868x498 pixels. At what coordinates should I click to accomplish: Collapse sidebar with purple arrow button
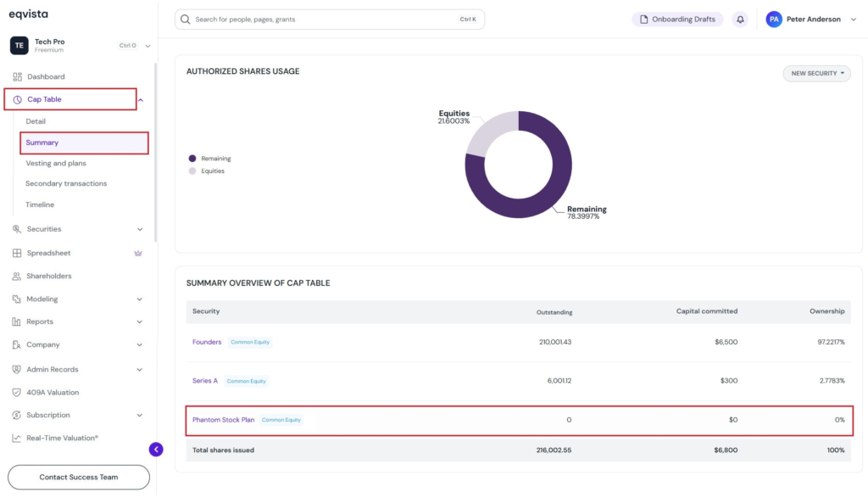[156, 450]
